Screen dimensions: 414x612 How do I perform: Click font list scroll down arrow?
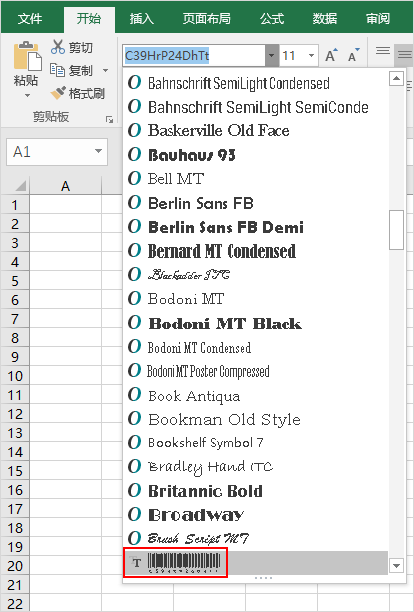(x=396, y=565)
